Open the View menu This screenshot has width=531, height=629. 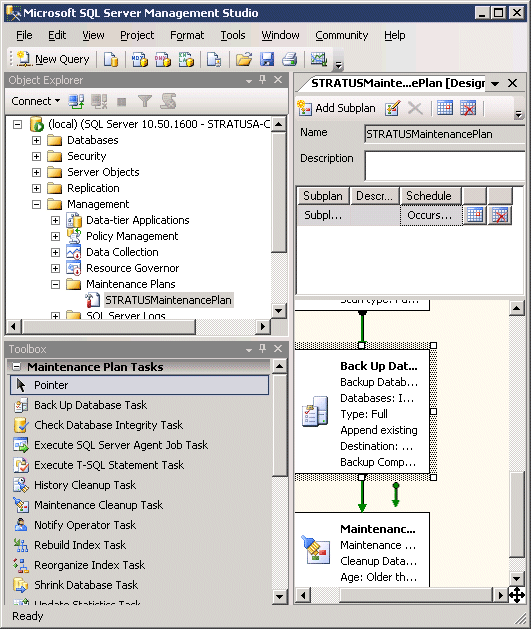click(93, 35)
